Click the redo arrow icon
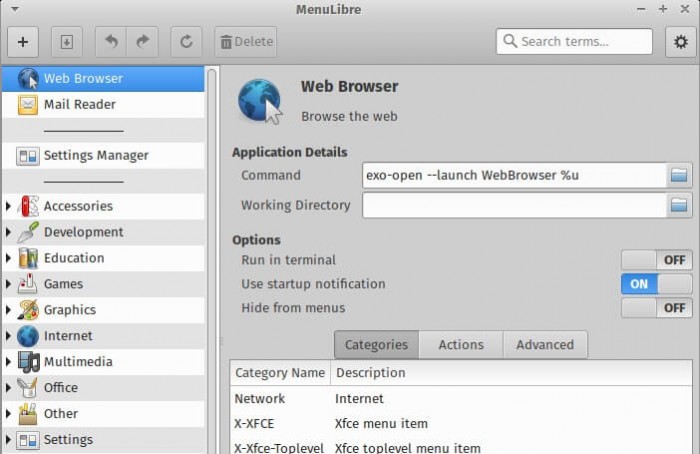This screenshot has width=700, height=454. tap(142, 42)
